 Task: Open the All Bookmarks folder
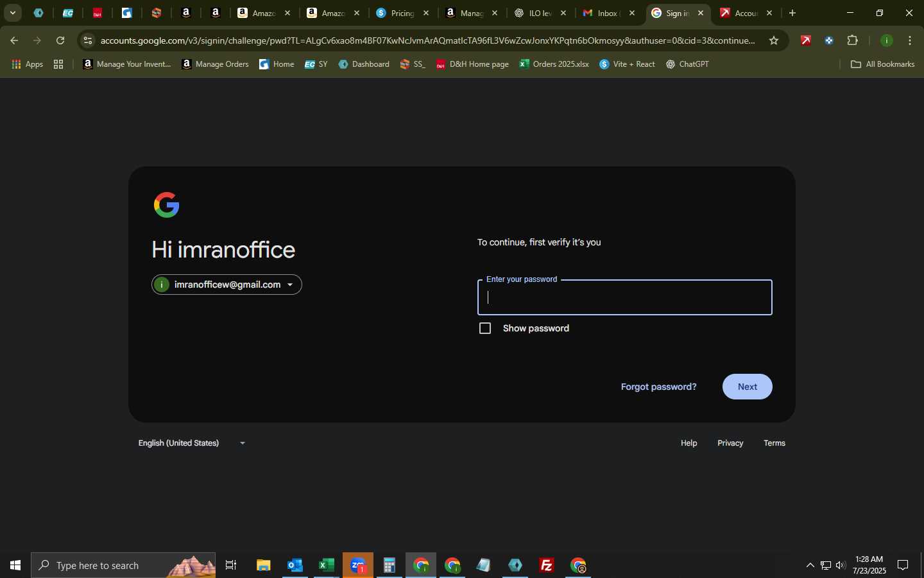click(883, 64)
